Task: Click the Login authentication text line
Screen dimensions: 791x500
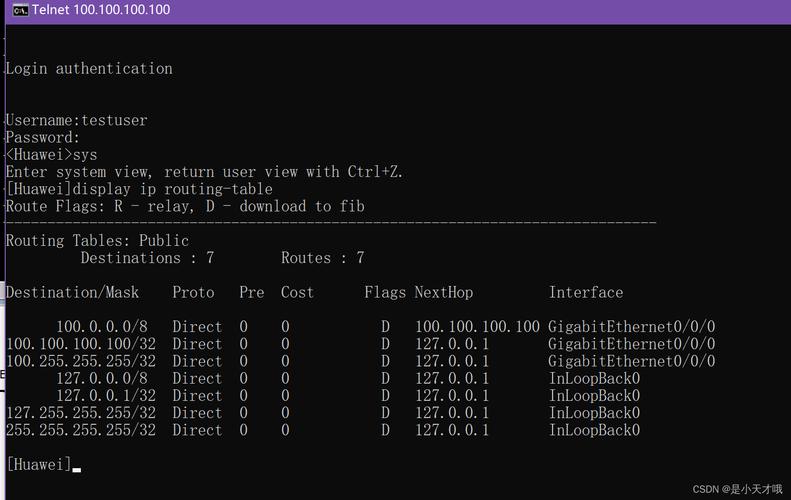Action: pos(89,69)
